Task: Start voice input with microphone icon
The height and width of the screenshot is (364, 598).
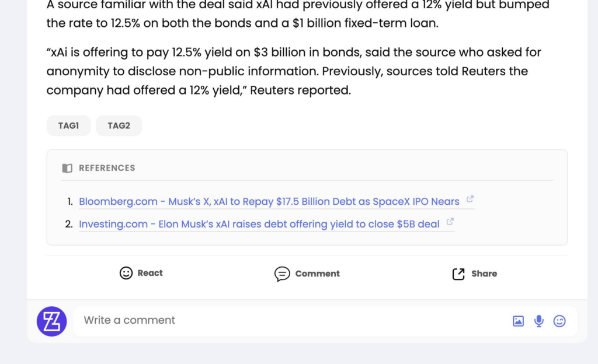Action: (x=539, y=321)
